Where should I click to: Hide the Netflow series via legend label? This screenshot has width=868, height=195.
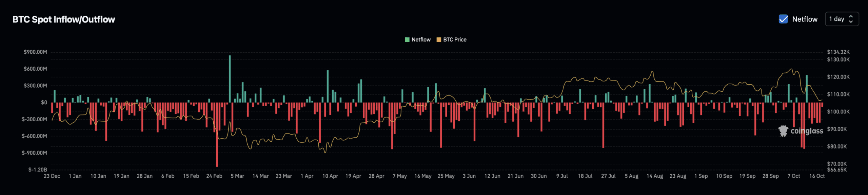pos(421,40)
